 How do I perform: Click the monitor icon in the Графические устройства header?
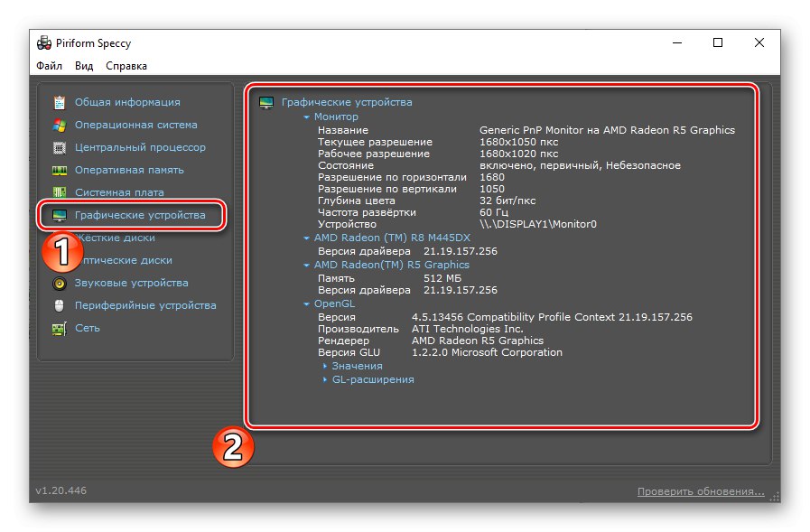tap(266, 103)
